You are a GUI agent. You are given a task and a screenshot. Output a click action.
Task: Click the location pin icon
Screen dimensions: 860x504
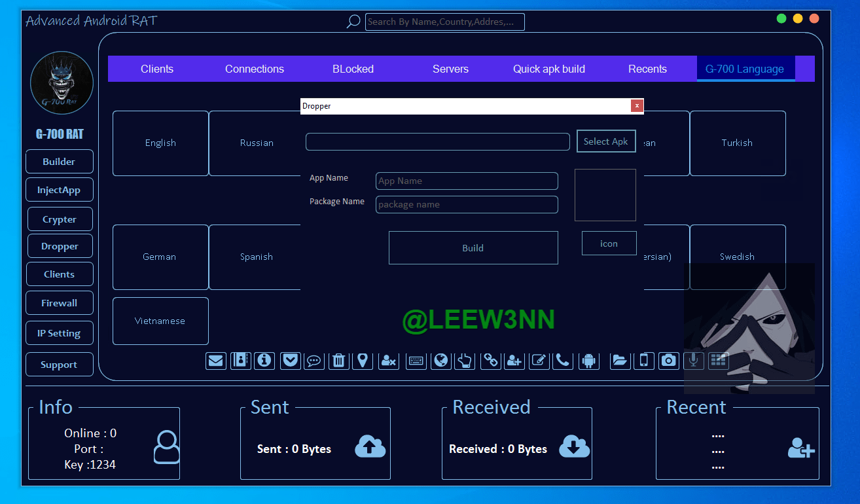pyautogui.click(x=363, y=361)
